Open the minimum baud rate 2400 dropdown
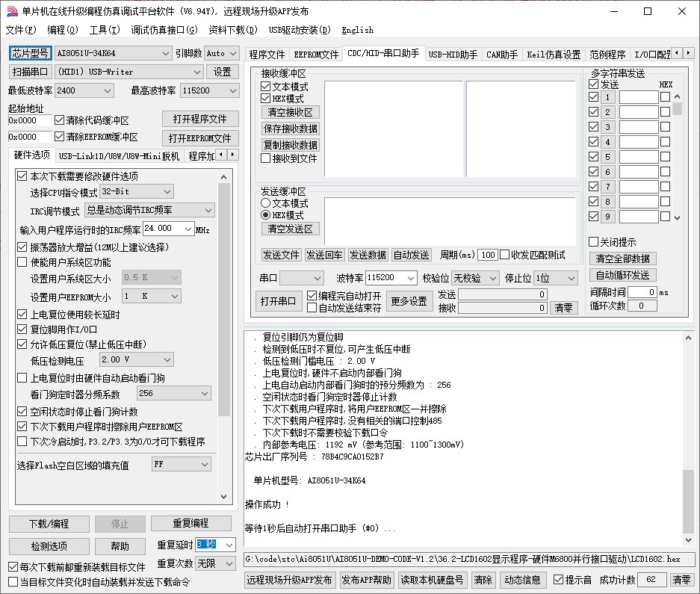This screenshot has width=700, height=594. tap(84, 90)
